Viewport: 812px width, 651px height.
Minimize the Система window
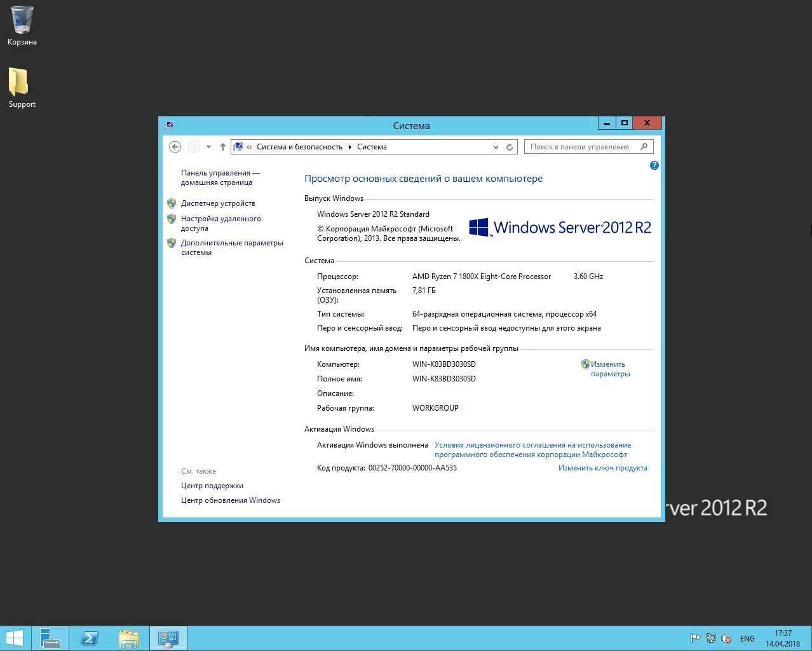click(607, 123)
